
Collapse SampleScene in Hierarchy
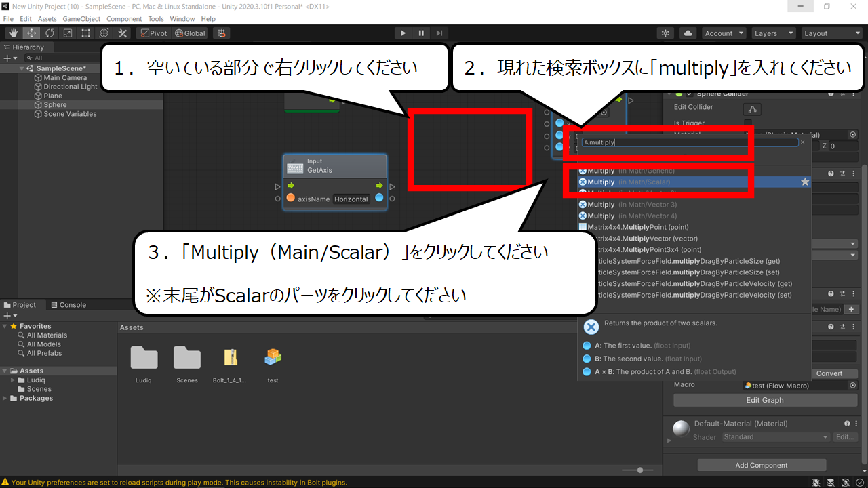[22, 68]
